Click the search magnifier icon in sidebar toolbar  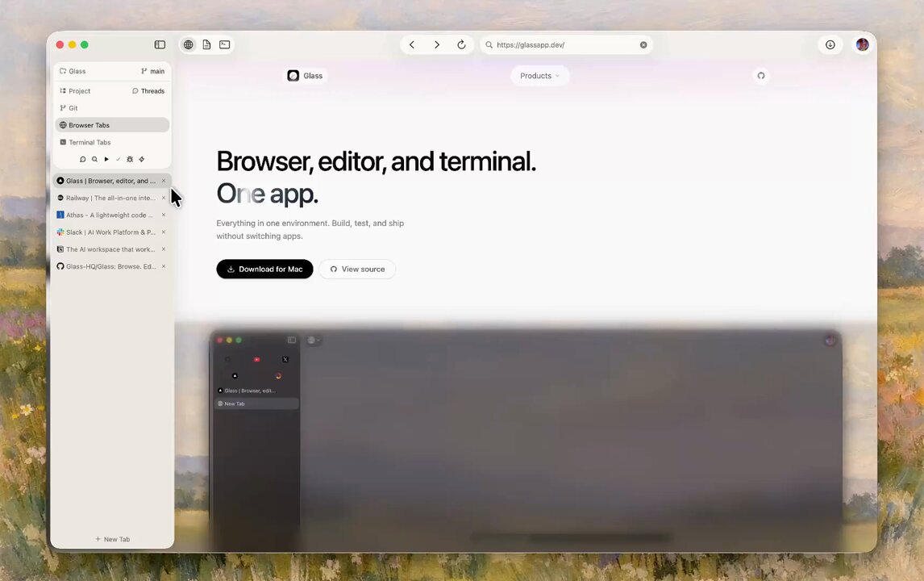point(94,159)
